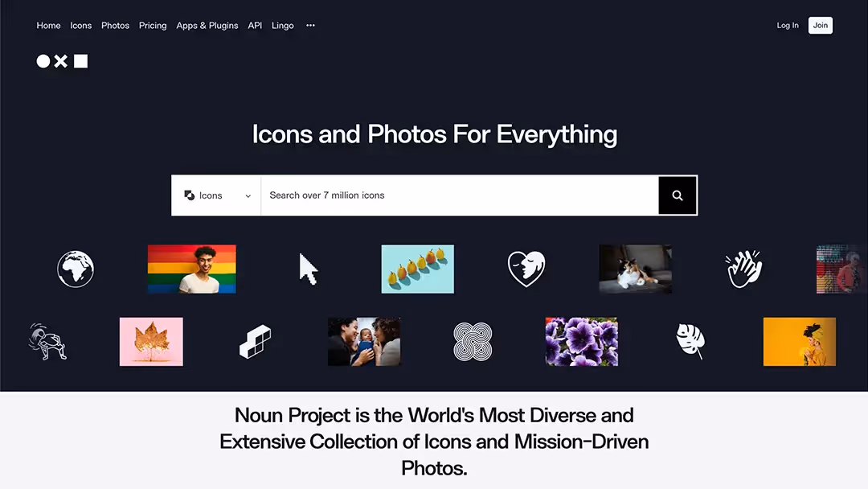Select the pixel cursor arrow icon

coord(309,269)
